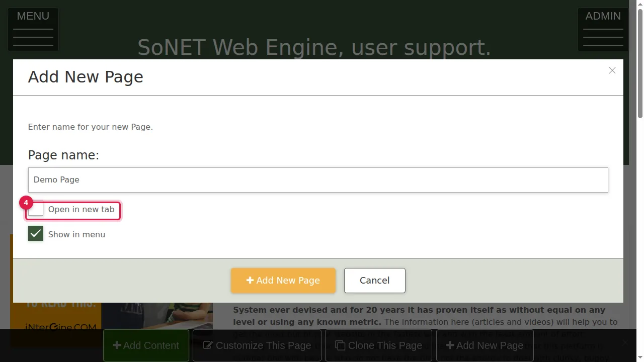Click the 'Add New Page' dialog title
Screen dimensions: 644x362
pos(86,77)
